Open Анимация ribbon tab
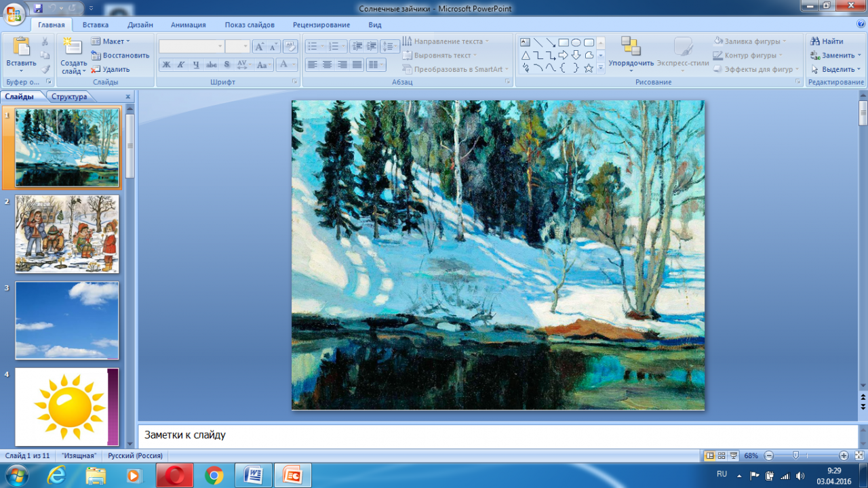This screenshot has width=868, height=488. 189,25
